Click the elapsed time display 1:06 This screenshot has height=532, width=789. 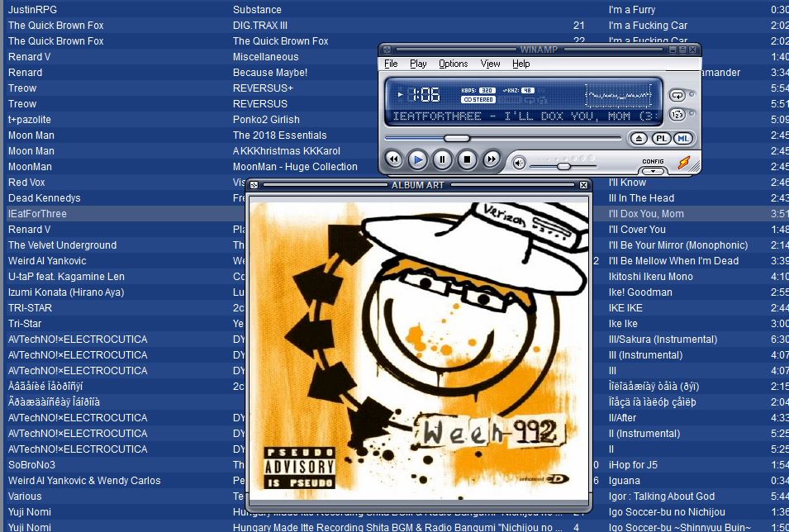click(426, 95)
